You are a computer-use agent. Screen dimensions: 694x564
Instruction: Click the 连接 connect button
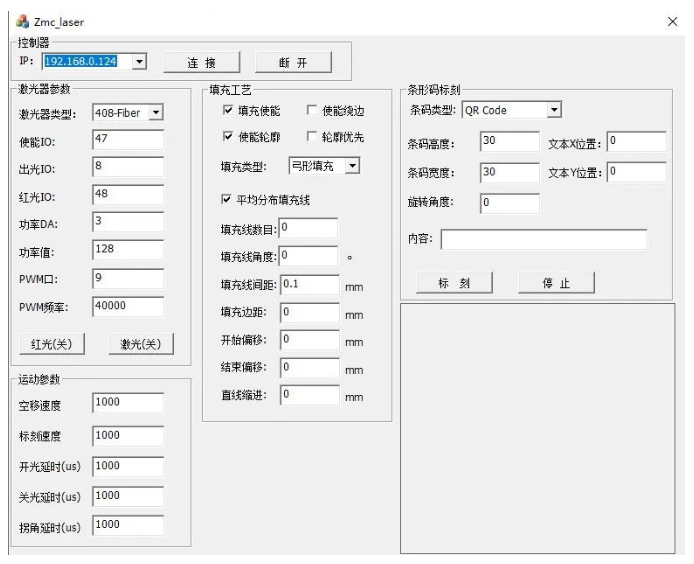click(x=202, y=62)
